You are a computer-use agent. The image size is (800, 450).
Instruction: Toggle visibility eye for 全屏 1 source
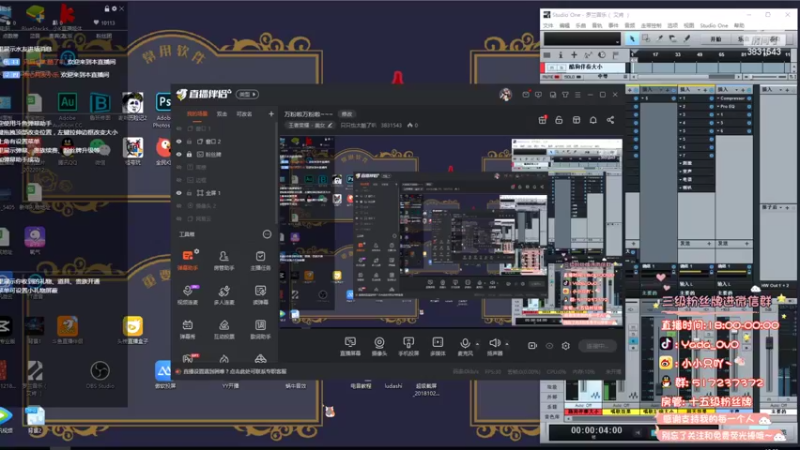179,193
